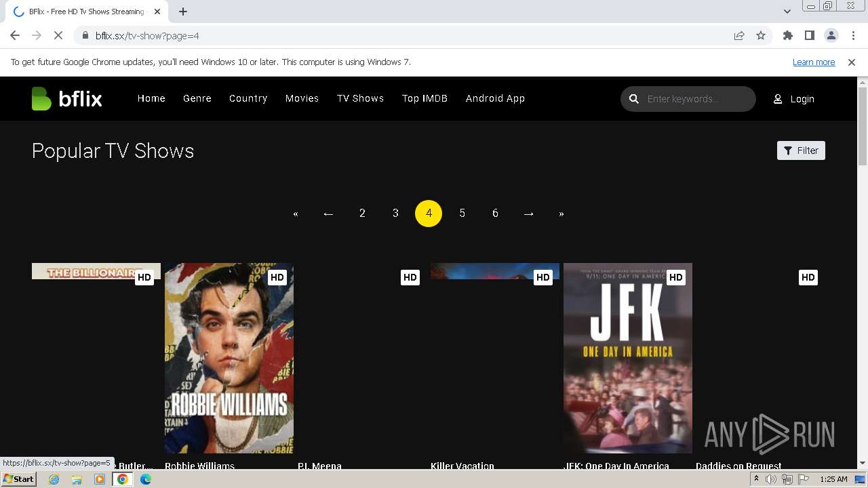Open the volume tray icon
The height and width of the screenshot is (488, 868).
click(771, 479)
